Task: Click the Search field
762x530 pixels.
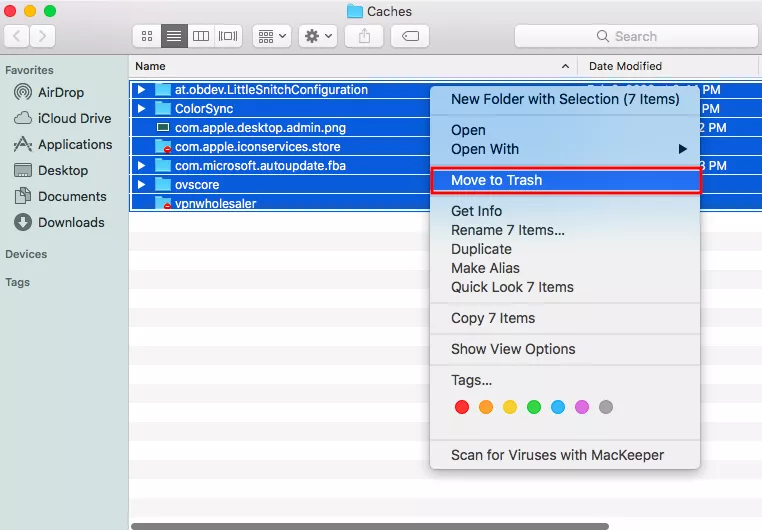Action: click(x=635, y=36)
